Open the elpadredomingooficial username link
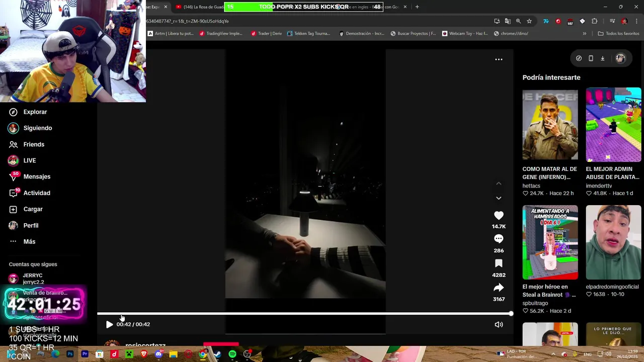The width and height of the screenshot is (644, 362). (612, 287)
